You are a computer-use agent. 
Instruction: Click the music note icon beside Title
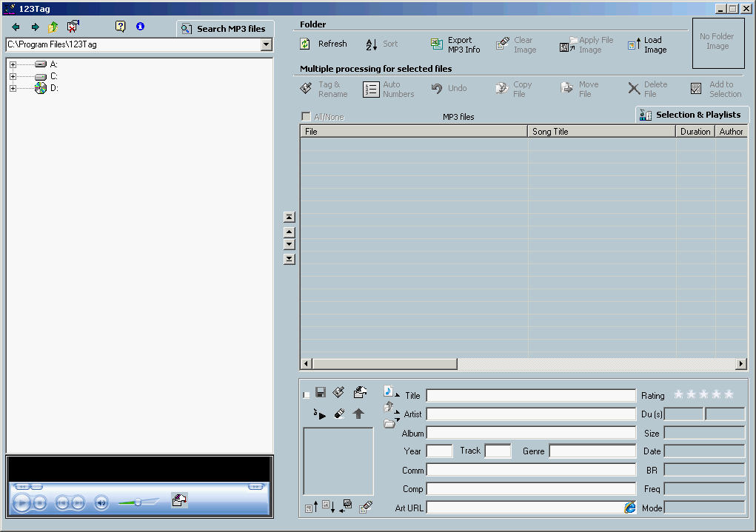389,391
